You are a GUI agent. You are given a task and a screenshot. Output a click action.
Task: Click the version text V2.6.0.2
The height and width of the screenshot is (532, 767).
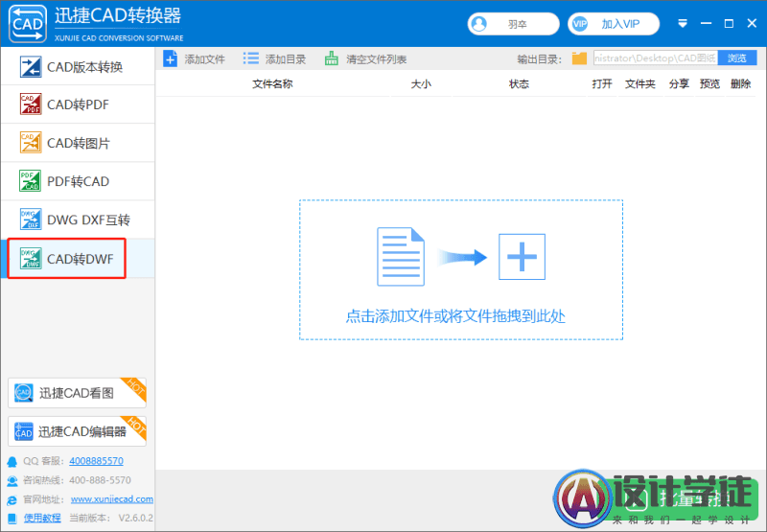tap(135, 518)
